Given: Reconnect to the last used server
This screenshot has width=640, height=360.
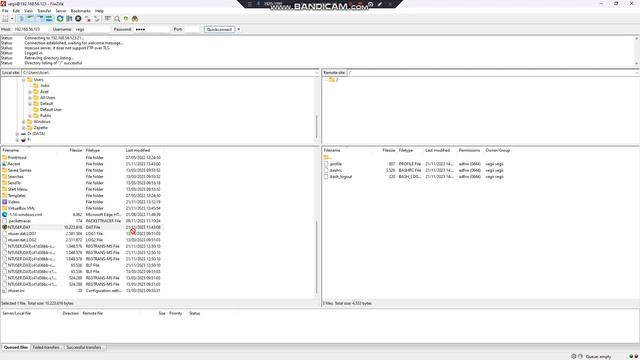Looking at the screenshot, I should click(97, 19).
